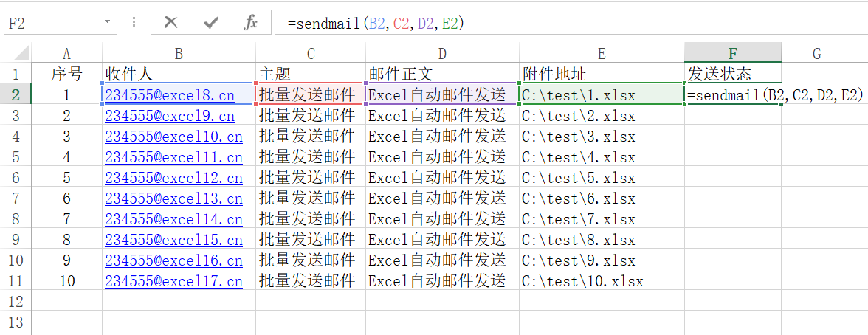Select cell C:\test\5.xlsx
The width and height of the screenshot is (868, 335).
pos(602,178)
